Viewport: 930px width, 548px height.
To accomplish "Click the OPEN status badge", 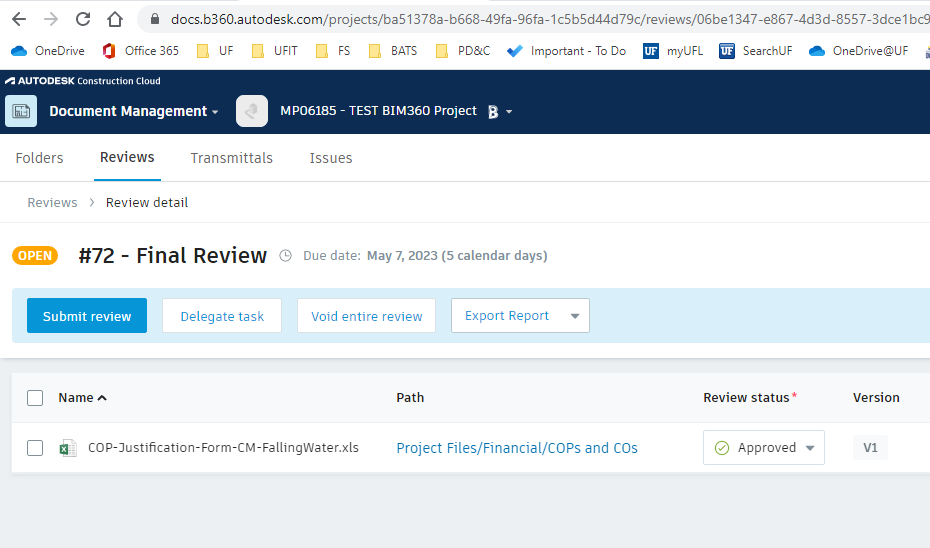I will [35, 256].
